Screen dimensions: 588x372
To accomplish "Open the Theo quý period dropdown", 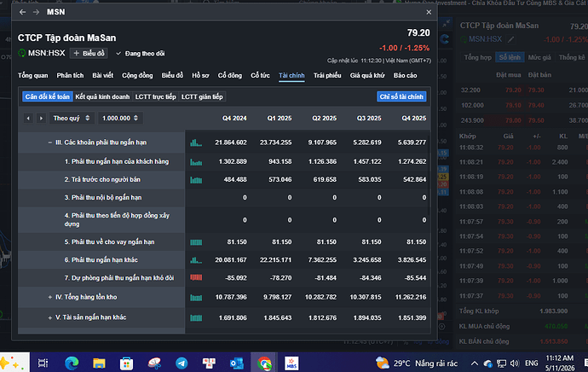I will point(72,119).
